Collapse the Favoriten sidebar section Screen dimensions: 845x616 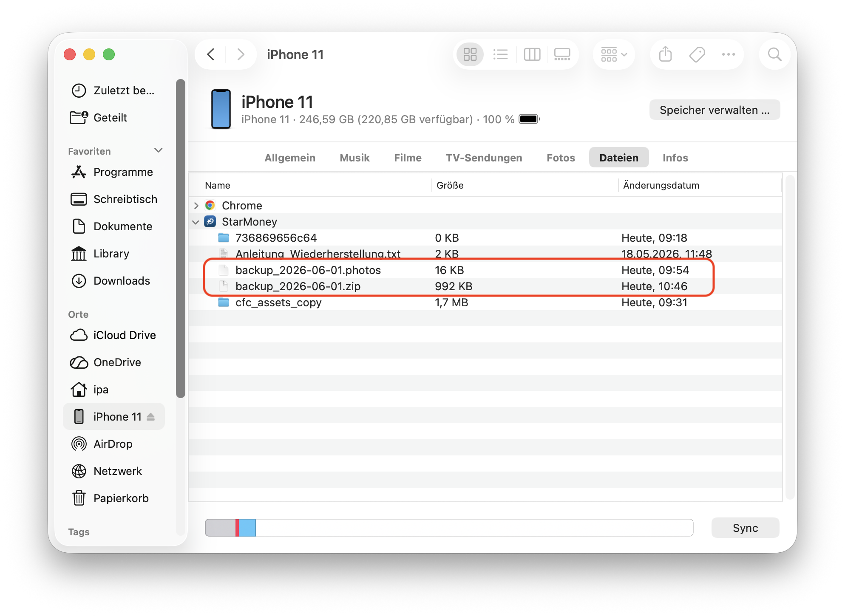coord(159,150)
